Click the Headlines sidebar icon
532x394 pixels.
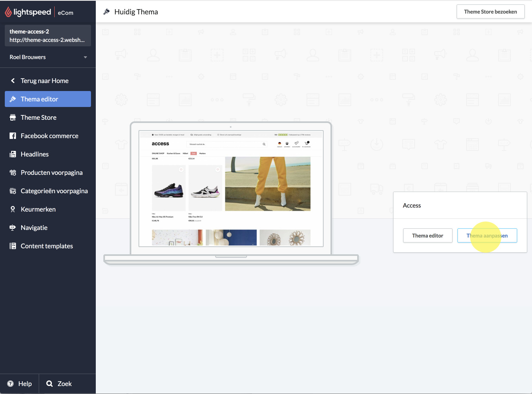point(13,154)
